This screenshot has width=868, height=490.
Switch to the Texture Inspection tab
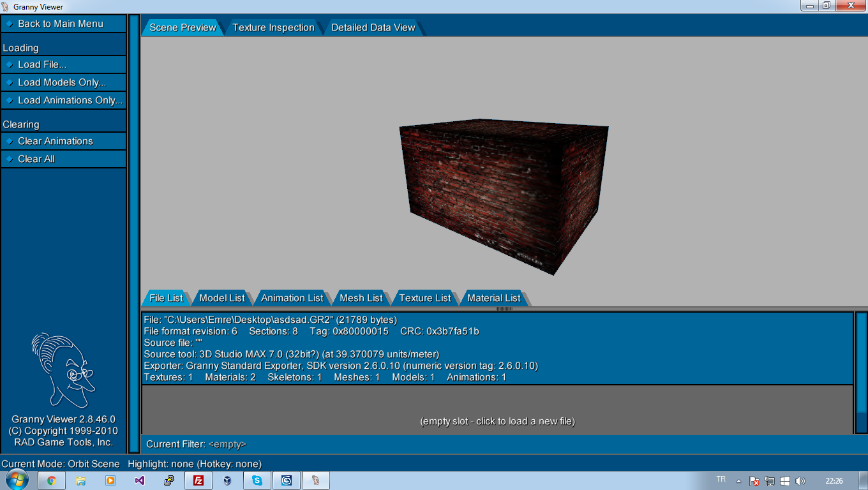click(x=273, y=27)
